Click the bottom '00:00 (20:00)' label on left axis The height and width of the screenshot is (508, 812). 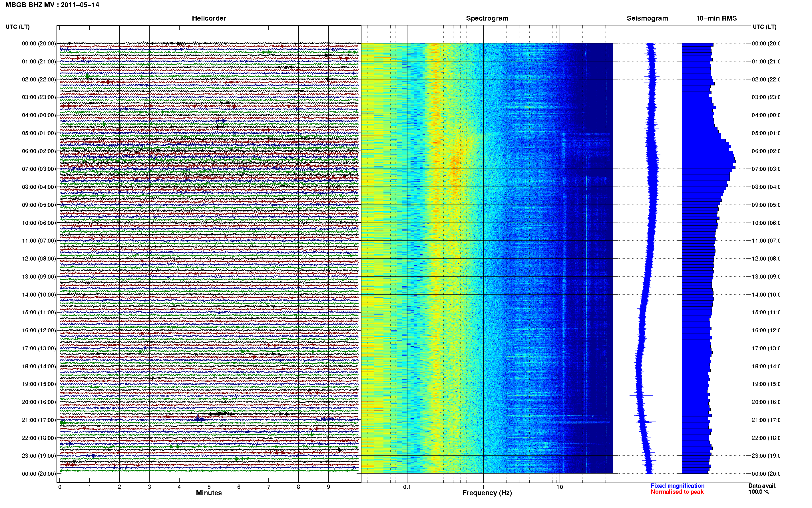click(39, 474)
